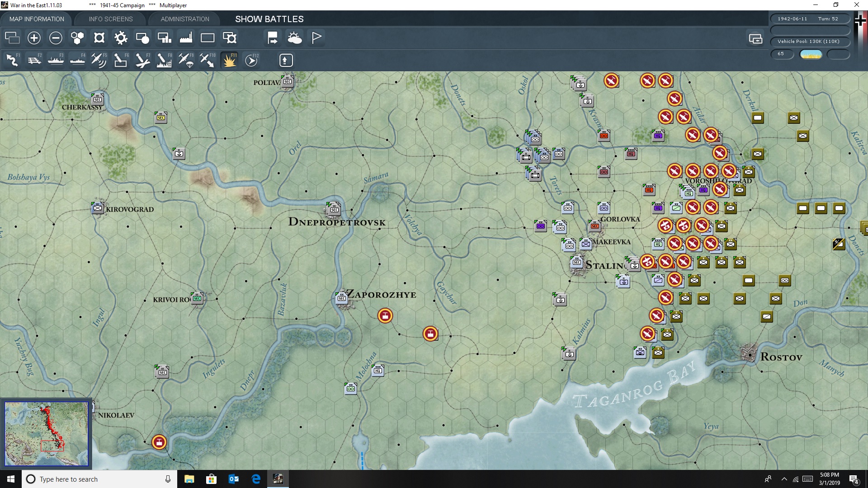Viewport: 868px width, 488px height.
Task: Click the Rostov city hex
Action: pos(750,355)
